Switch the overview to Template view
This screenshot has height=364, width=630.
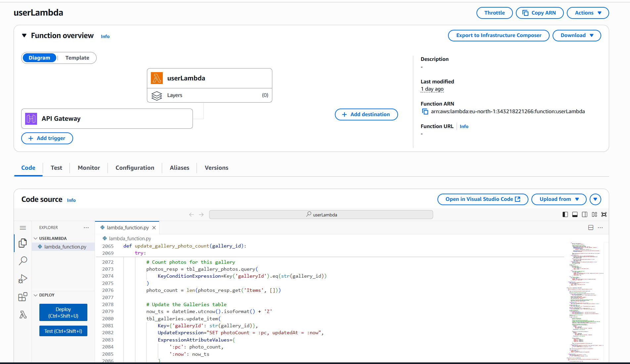tap(77, 58)
